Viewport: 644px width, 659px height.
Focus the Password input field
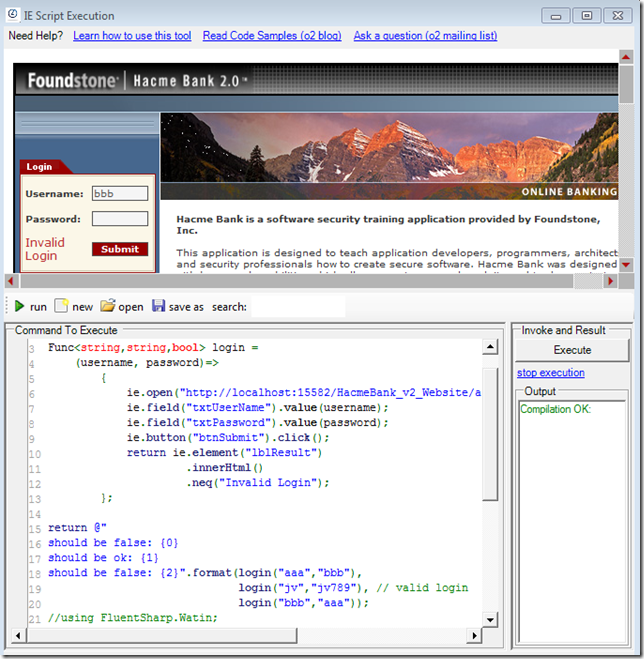pyautogui.click(x=119, y=219)
